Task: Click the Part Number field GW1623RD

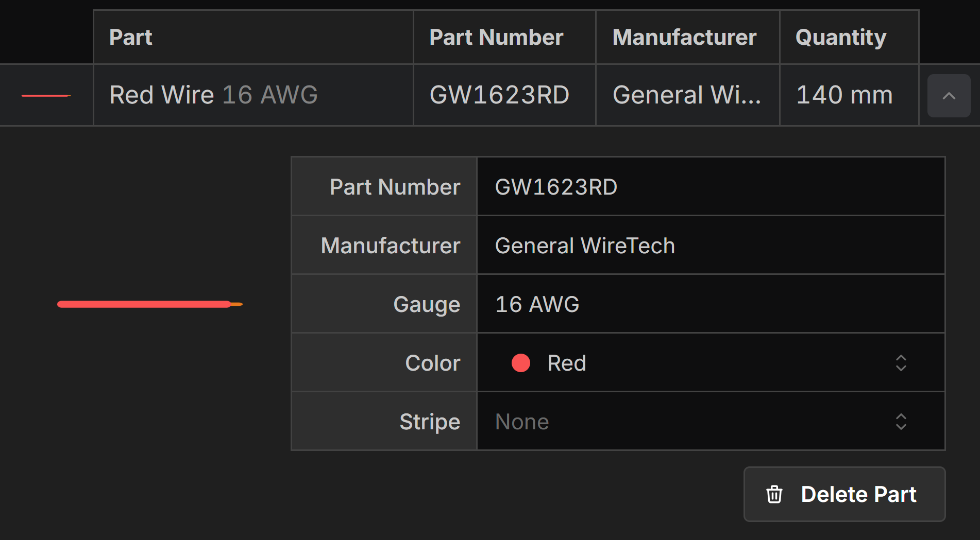Action: click(711, 187)
